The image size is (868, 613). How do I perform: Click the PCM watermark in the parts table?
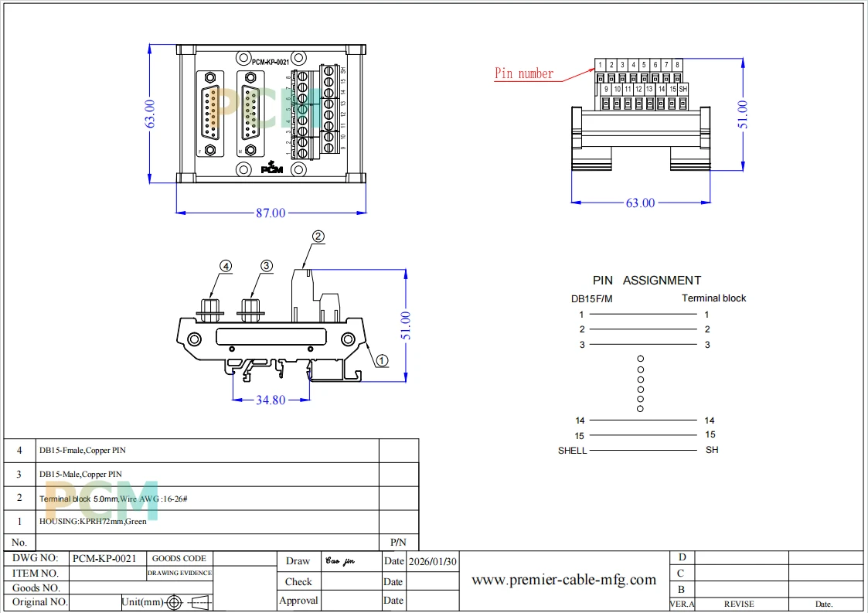click(101, 501)
